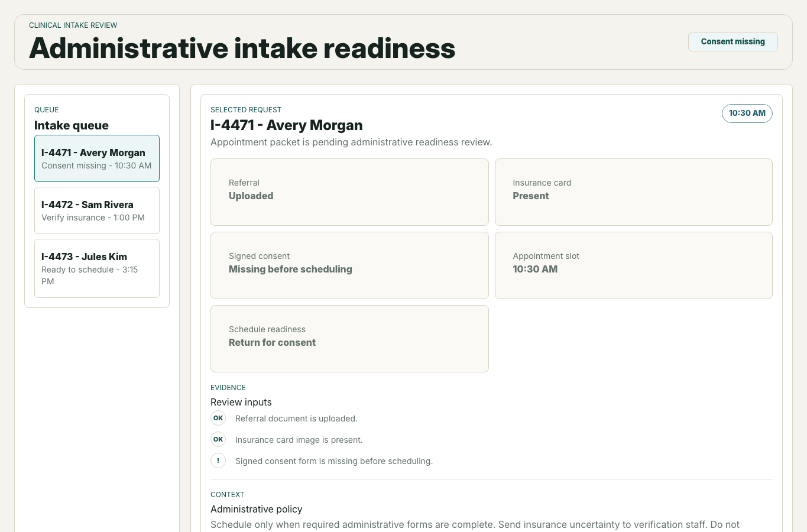Click 'Verify insurance - 1:00 PM' subtitle
The width and height of the screenshot is (807, 532).
pos(93,218)
